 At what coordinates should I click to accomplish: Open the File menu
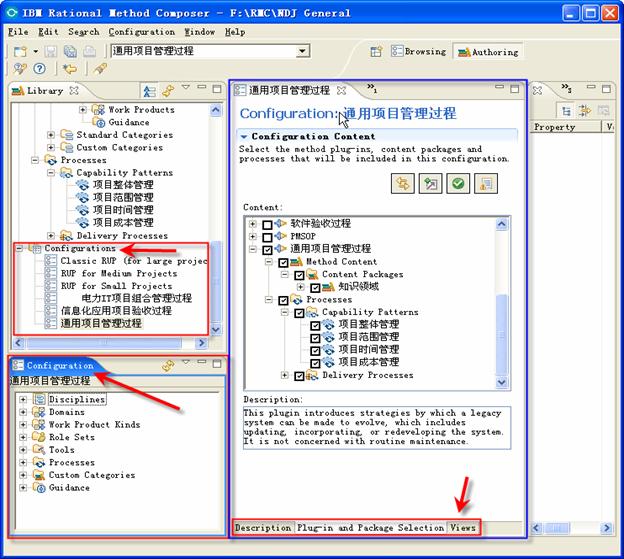(x=18, y=32)
